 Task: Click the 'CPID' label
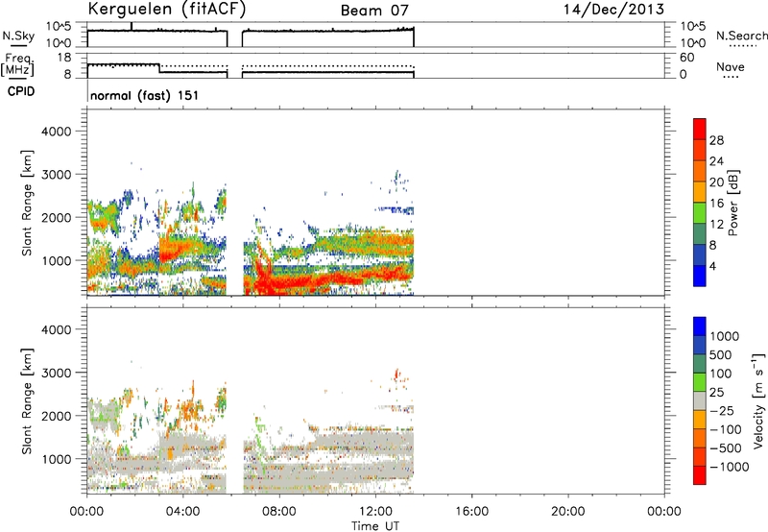[x=21, y=91]
